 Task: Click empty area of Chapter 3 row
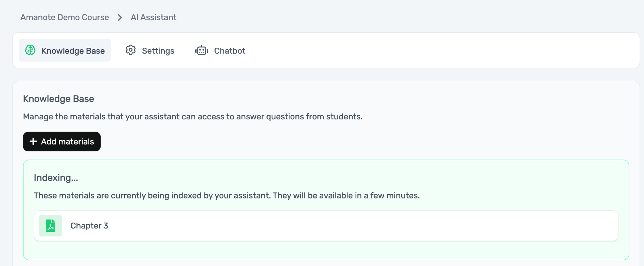[346, 226]
